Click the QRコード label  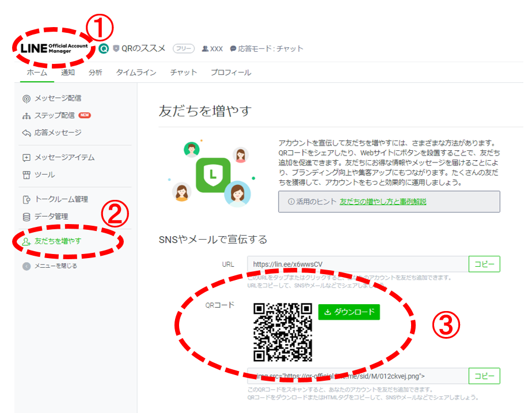coord(220,305)
